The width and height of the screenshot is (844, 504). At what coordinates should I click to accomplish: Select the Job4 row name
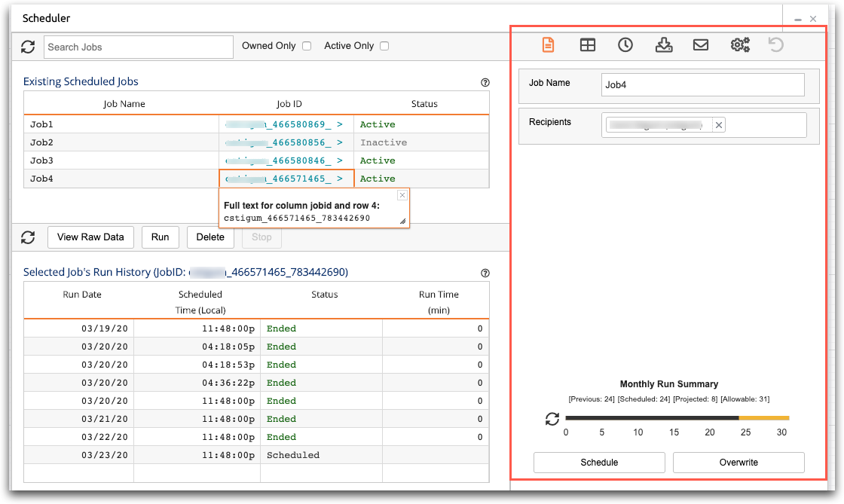pyautogui.click(x=41, y=179)
